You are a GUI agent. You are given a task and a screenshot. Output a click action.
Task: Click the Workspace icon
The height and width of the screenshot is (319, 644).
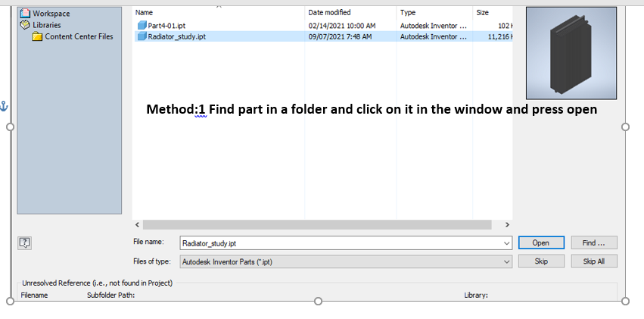click(25, 14)
